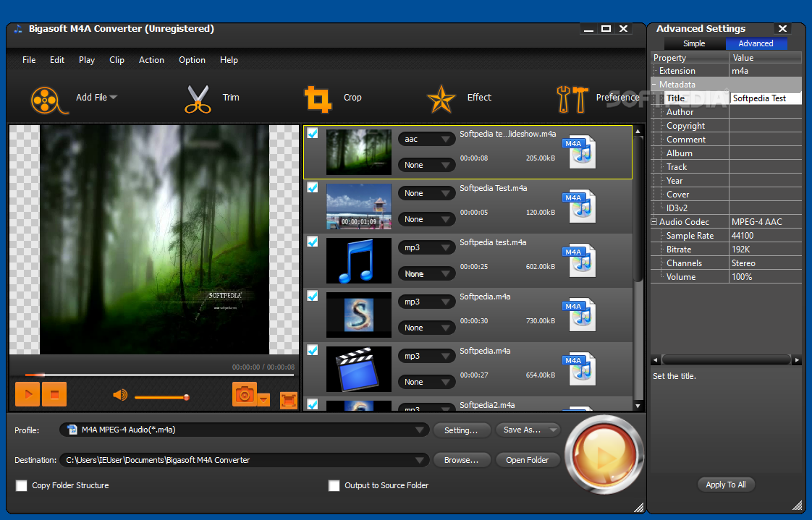Collapse the Audio Codec group
This screenshot has height=520, width=812.
[x=654, y=222]
